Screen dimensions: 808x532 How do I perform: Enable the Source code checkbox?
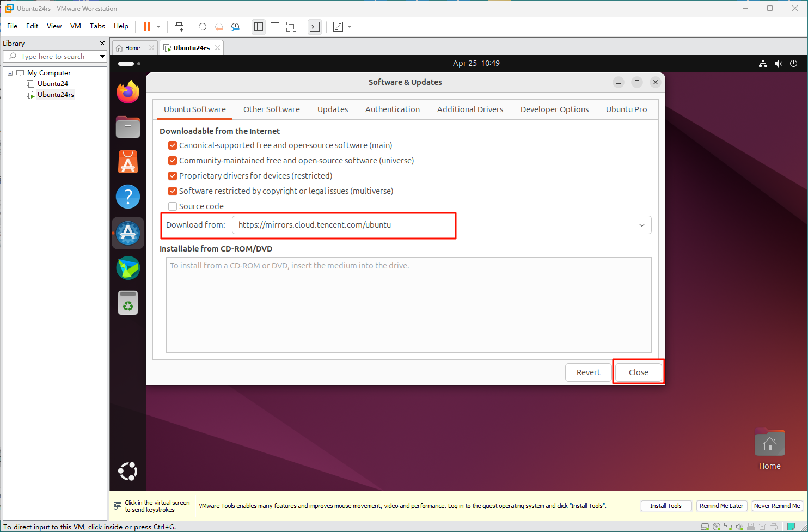pos(173,206)
